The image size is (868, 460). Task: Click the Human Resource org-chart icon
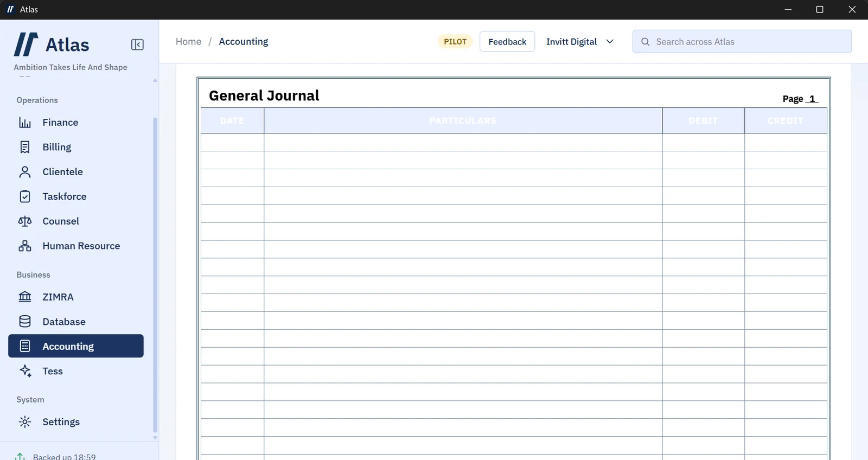[x=25, y=246]
